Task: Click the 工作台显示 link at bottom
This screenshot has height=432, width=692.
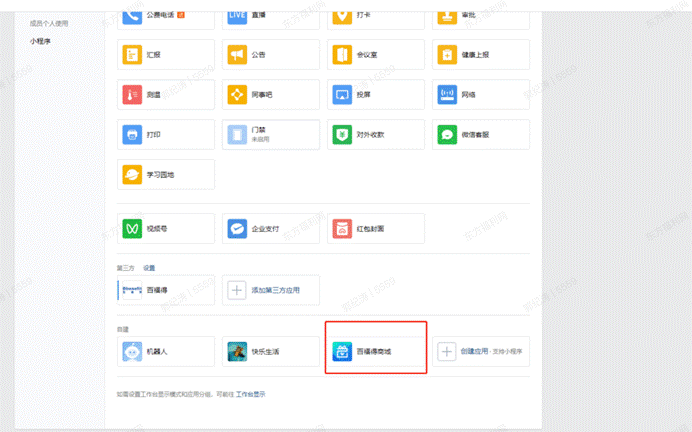Action: point(251,394)
